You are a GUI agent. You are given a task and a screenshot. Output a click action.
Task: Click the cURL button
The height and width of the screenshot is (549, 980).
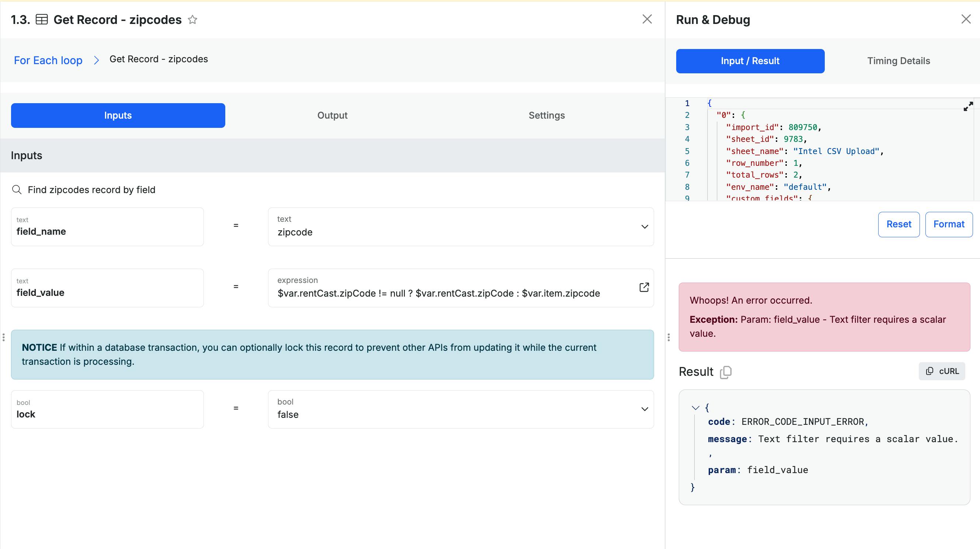942,371
